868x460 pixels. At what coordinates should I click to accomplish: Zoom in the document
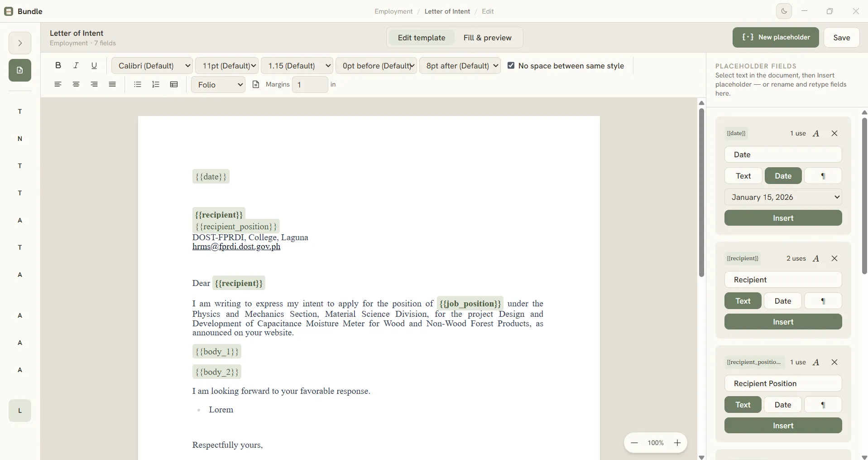(x=677, y=443)
